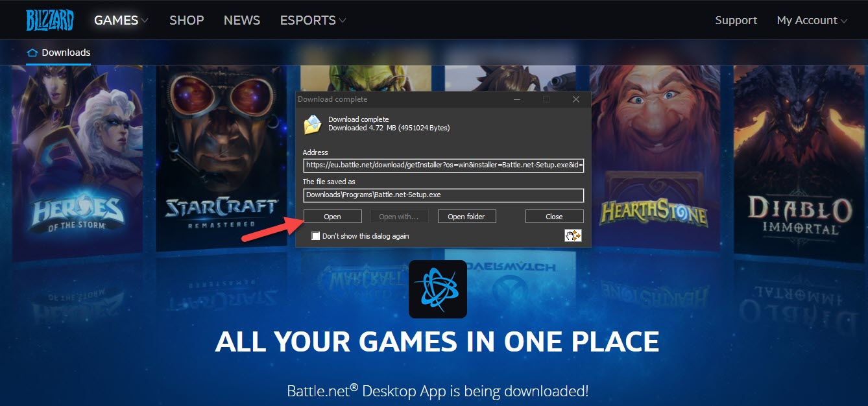Enable "Don't show this dialog again" checkbox

(x=316, y=236)
